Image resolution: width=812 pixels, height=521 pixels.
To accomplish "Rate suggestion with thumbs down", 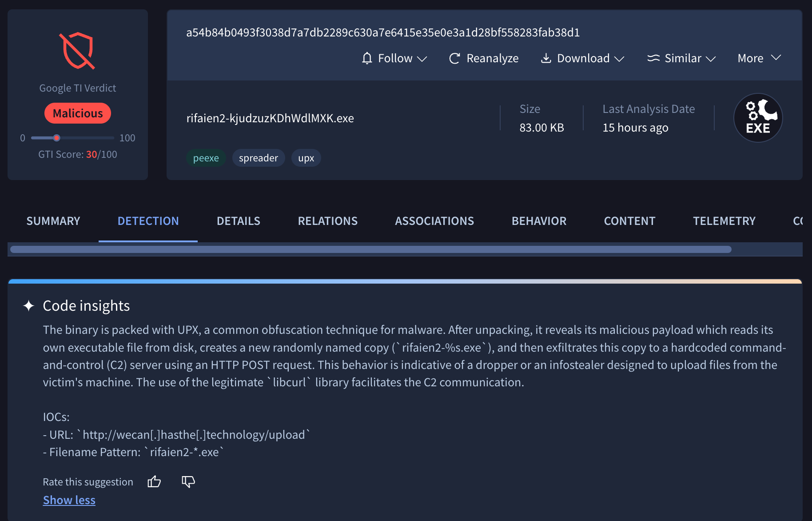I will click(188, 481).
